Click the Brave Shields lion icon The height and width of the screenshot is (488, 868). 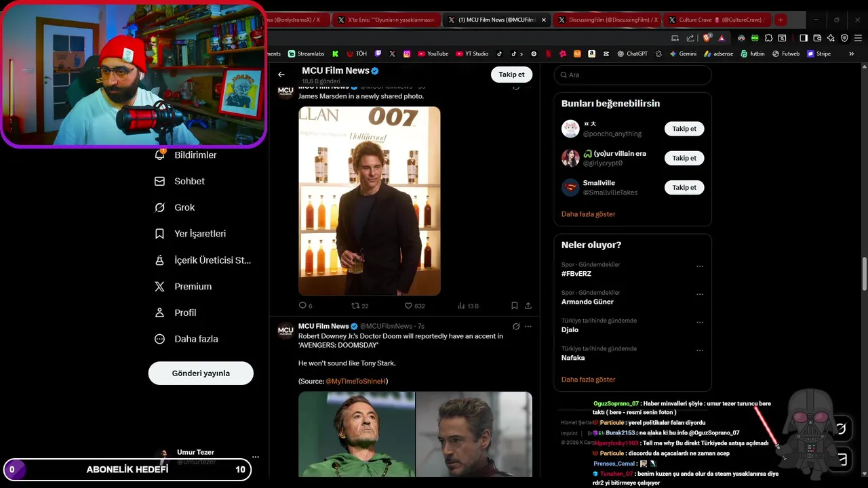[707, 38]
